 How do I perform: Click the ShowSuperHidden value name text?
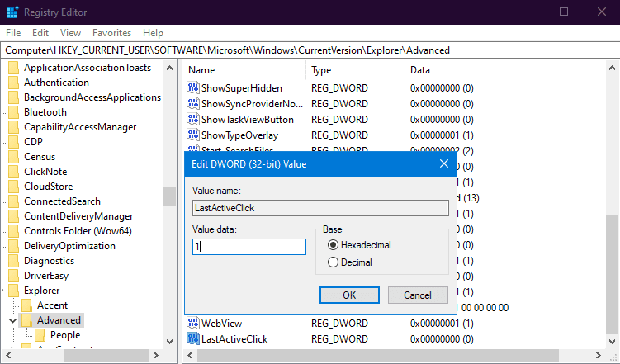coord(242,88)
